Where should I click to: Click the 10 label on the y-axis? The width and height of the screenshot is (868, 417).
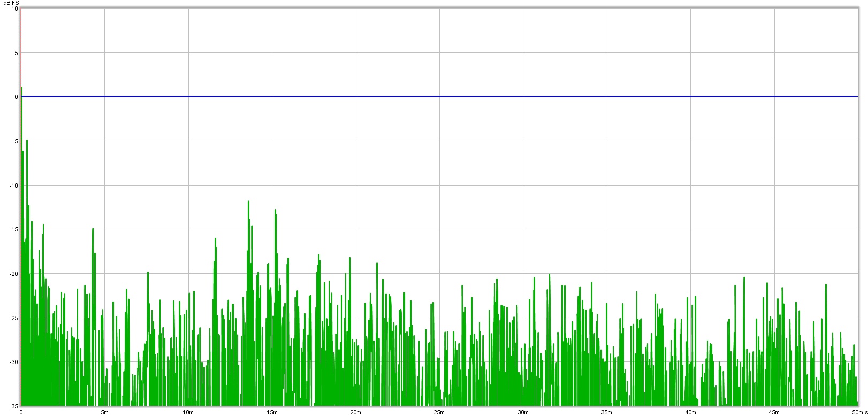[14, 9]
